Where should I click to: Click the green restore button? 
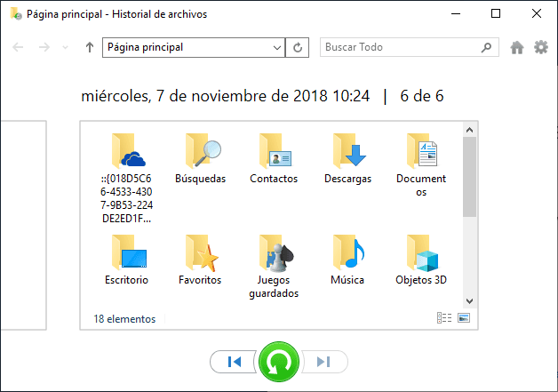click(279, 362)
